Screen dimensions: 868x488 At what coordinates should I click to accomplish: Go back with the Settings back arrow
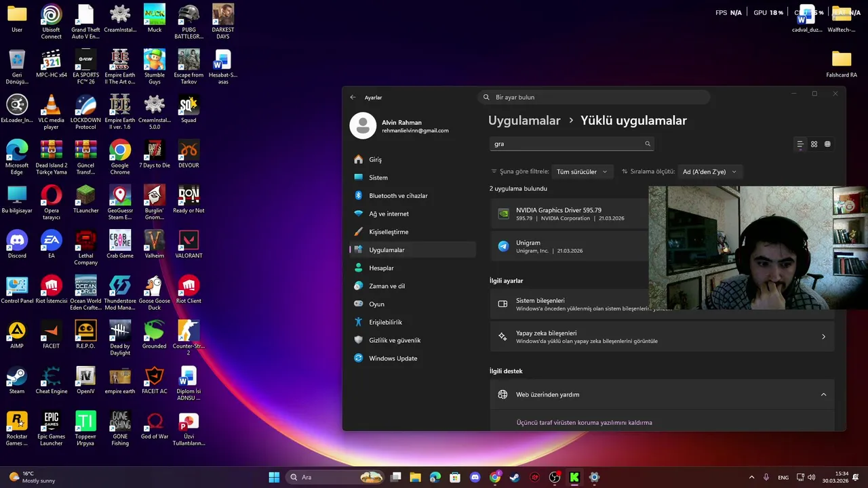353,98
